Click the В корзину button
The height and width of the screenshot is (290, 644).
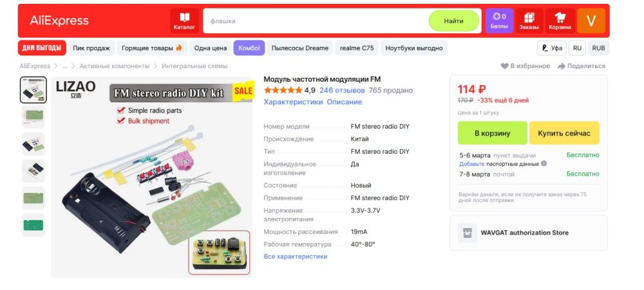[x=493, y=133]
